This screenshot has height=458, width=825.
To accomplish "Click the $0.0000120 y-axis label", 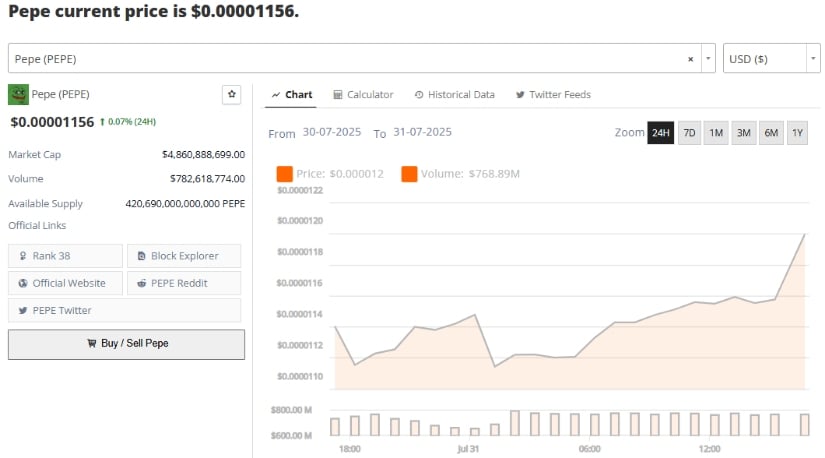I will [300, 221].
